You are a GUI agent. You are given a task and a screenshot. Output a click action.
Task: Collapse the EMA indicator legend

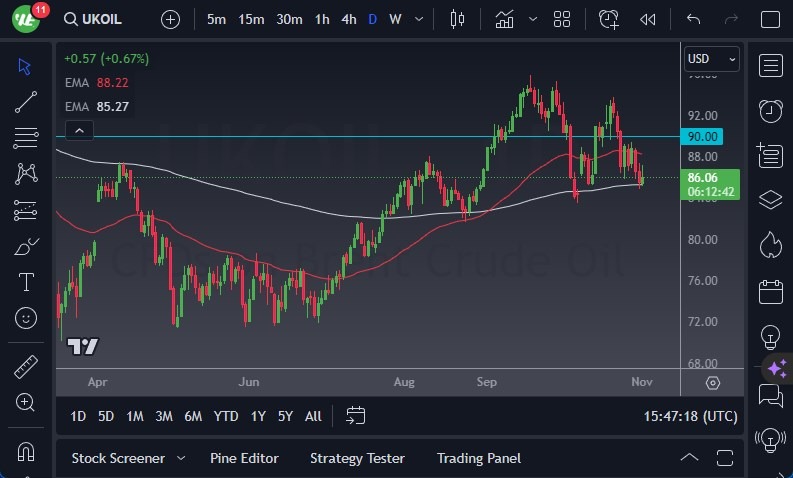[78, 130]
